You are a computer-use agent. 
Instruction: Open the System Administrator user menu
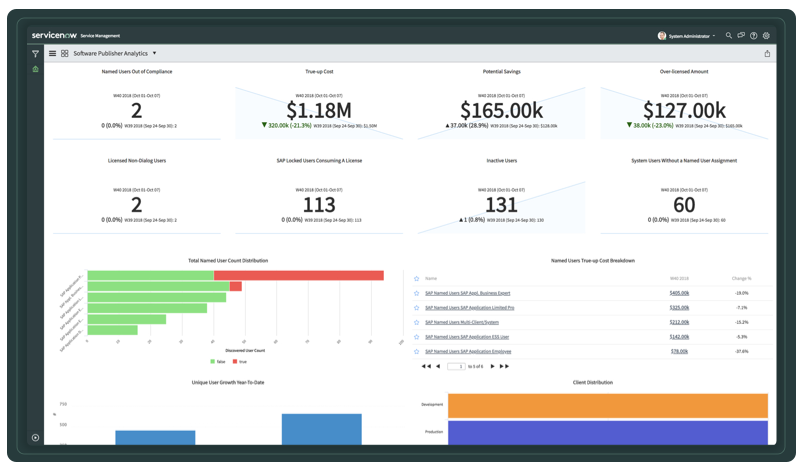[687, 35]
